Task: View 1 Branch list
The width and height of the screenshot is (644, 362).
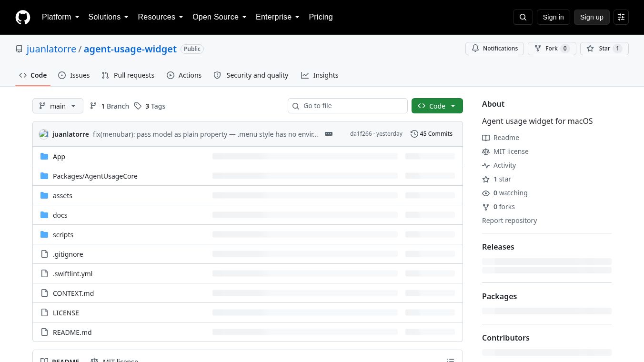Action: click(110, 106)
